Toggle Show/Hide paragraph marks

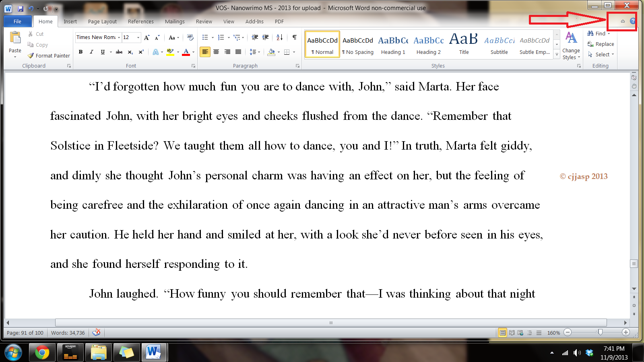(x=294, y=37)
